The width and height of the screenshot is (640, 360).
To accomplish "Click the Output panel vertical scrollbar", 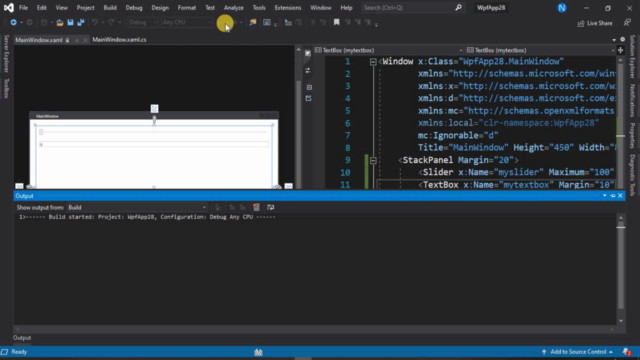I will coord(620,269).
